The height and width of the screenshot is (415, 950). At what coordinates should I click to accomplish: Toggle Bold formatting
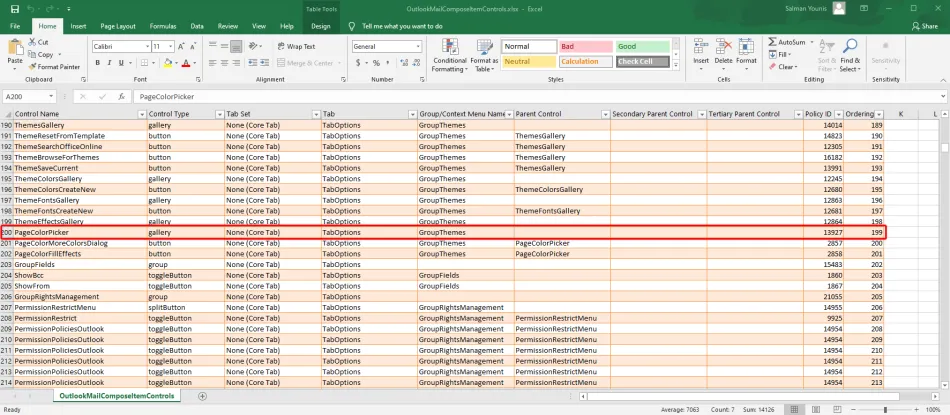coord(98,63)
